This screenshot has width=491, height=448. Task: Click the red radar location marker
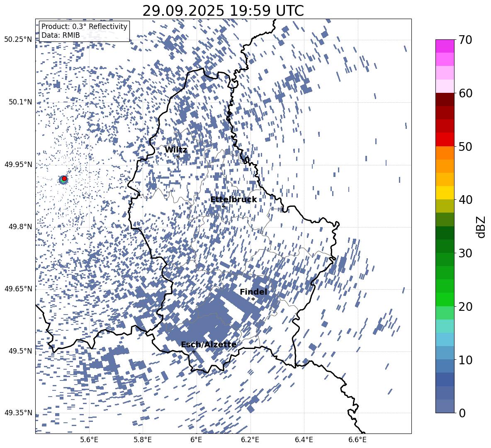pyautogui.click(x=64, y=178)
